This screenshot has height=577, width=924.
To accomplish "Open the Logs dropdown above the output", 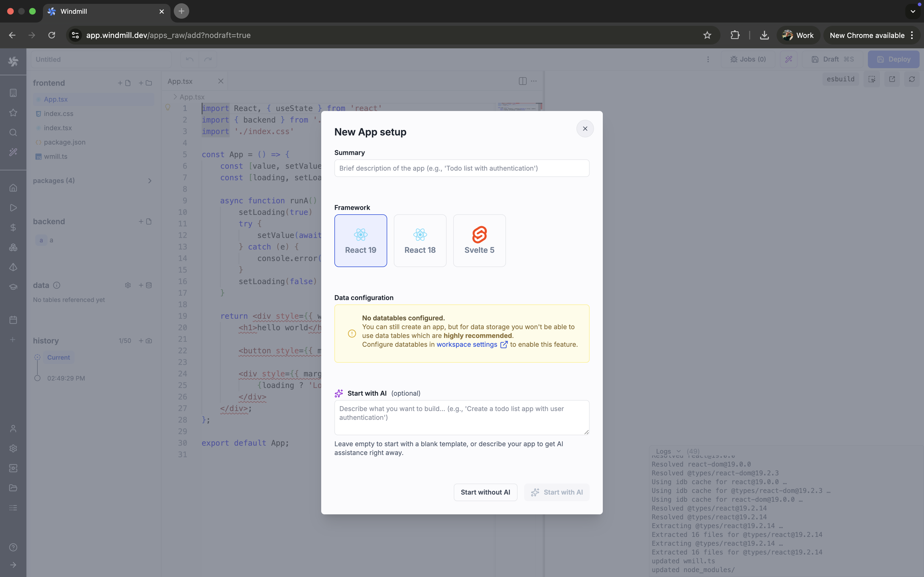I will [x=668, y=451].
